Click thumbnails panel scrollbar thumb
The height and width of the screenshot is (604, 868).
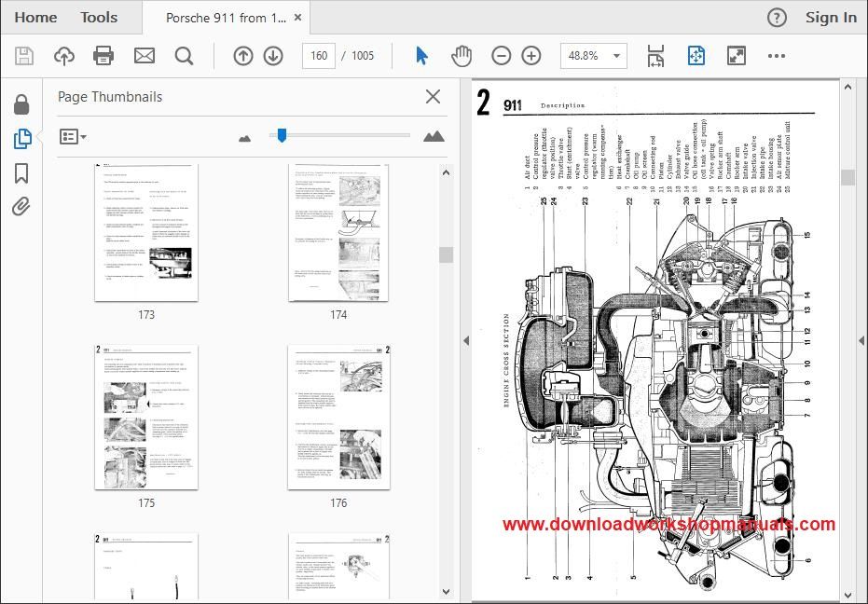[x=447, y=254]
